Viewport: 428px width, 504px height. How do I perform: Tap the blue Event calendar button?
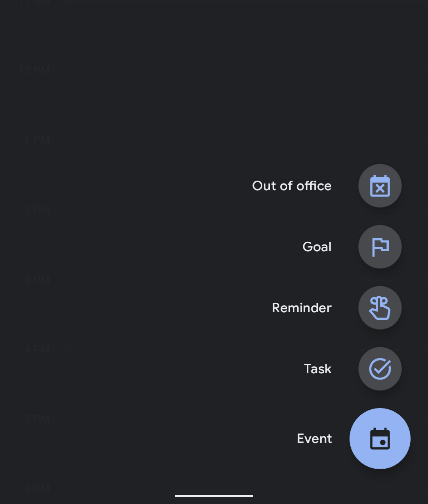tap(380, 439)
